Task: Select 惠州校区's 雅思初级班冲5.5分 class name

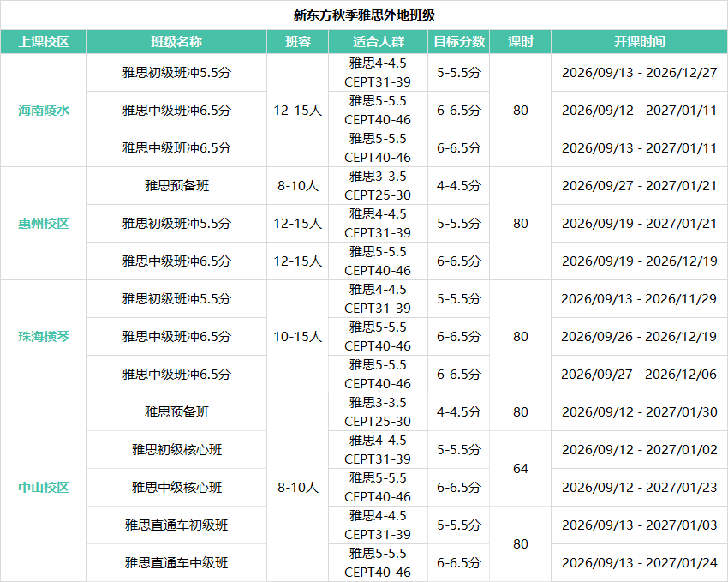Action: coord(176,224)
